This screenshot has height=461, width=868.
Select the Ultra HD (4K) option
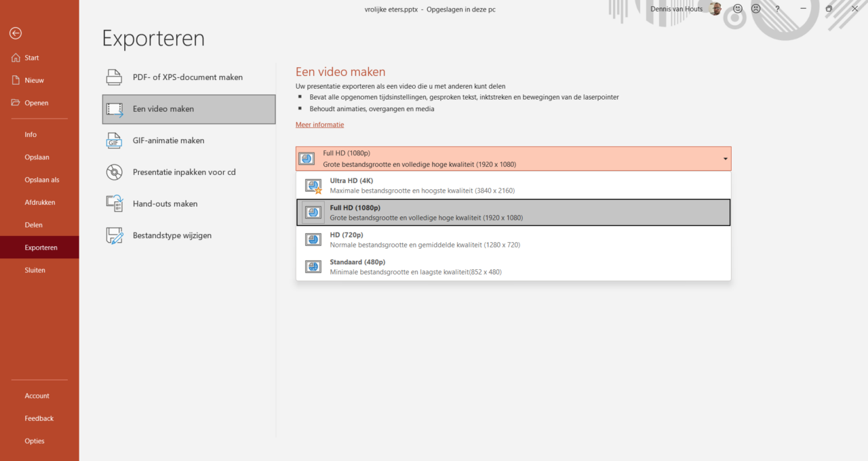(475, 185)
